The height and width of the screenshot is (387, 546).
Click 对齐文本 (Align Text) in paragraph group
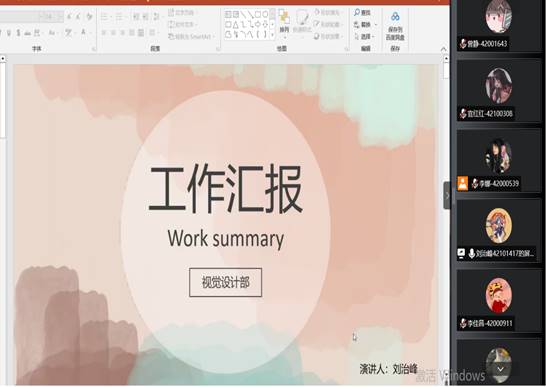182,24
